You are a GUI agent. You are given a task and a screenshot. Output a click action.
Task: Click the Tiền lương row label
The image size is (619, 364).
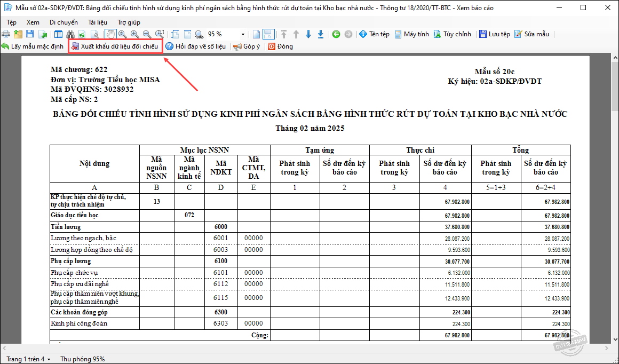[66, 227]
